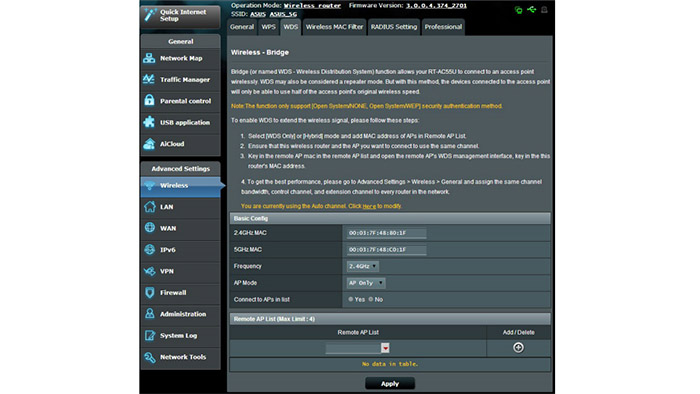Viewport: 700px width, 394px height.
Task: Click the ASUS SSID link
Action: [x=258, y=14]
